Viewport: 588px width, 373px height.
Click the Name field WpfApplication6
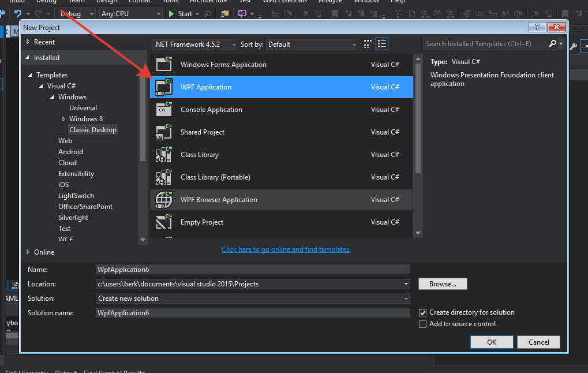pos(253,270)
